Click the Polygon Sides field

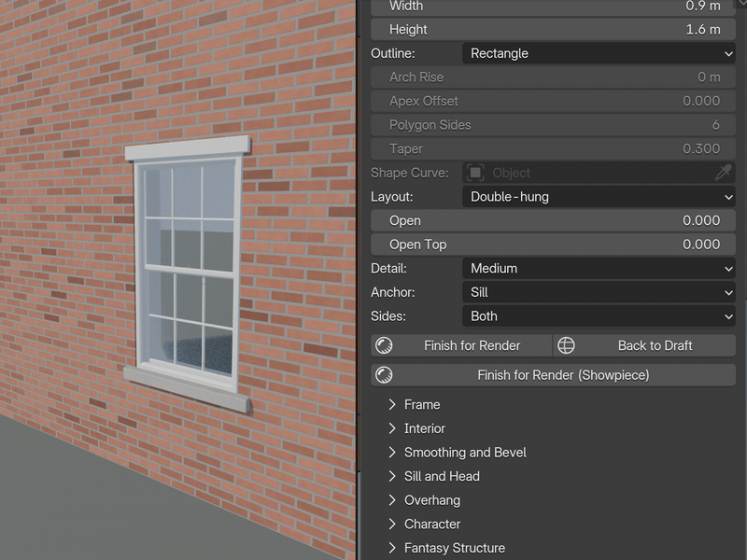coord(553,125)
